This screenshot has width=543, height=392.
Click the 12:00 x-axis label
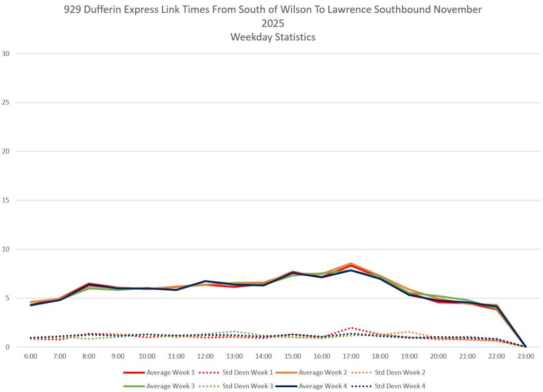click(205, 356)
